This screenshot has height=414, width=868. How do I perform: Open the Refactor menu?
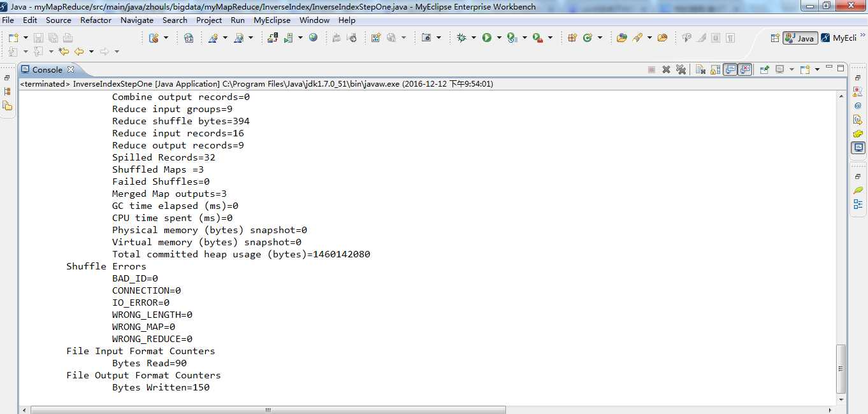click(x=96, y=20)
